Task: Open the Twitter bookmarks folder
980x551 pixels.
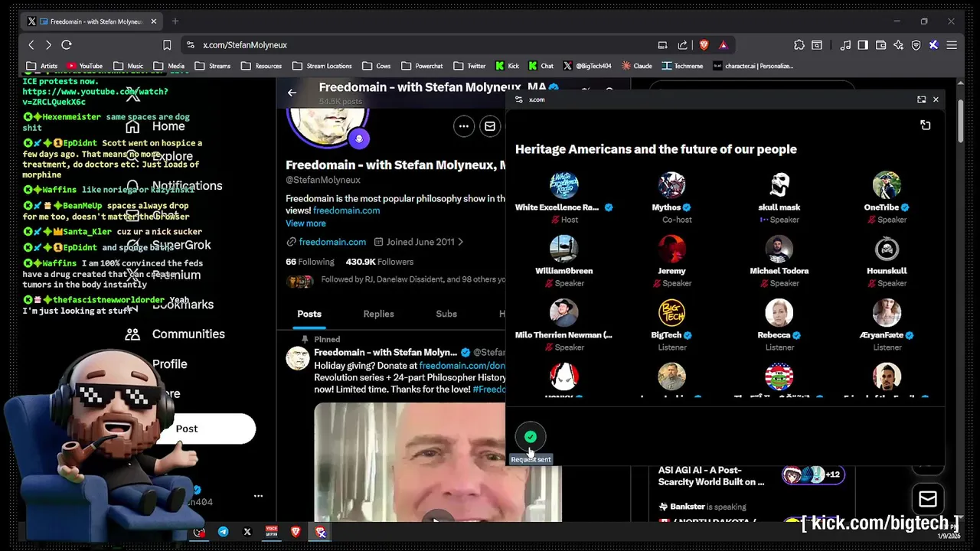Action: 470,66
